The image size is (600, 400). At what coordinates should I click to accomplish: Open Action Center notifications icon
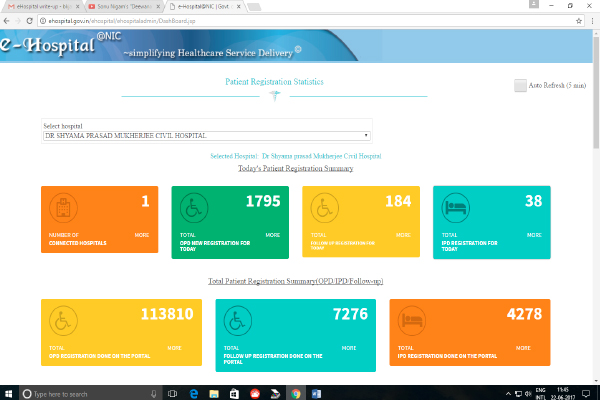586,393
